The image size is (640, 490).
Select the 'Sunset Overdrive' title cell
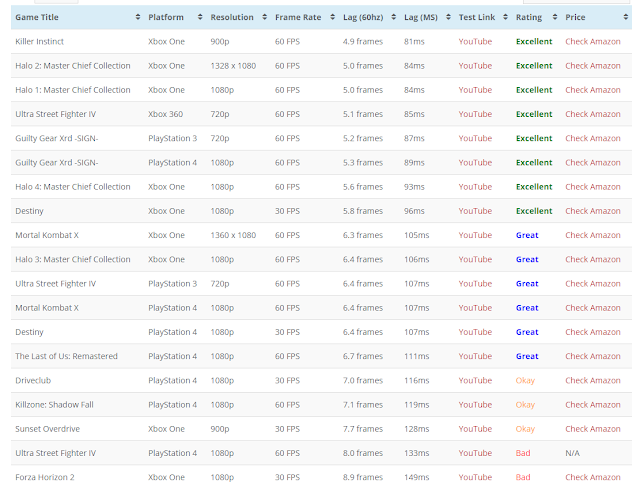(x=47, y=429)
